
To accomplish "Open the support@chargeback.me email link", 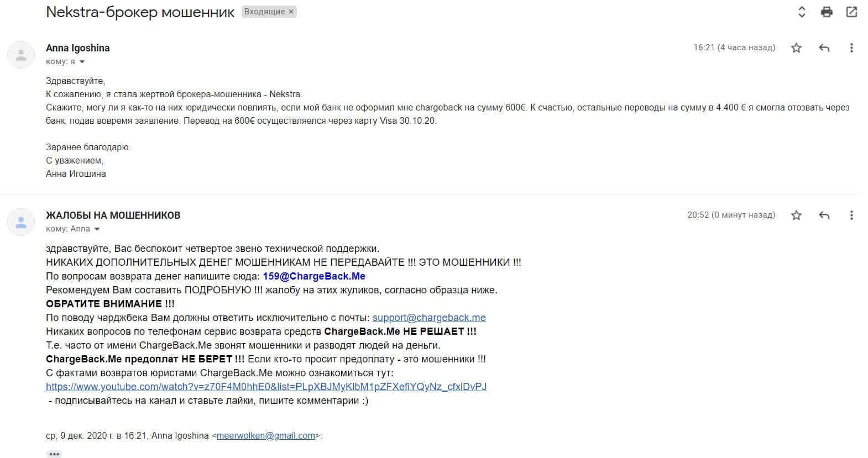I will click(429, 318).
